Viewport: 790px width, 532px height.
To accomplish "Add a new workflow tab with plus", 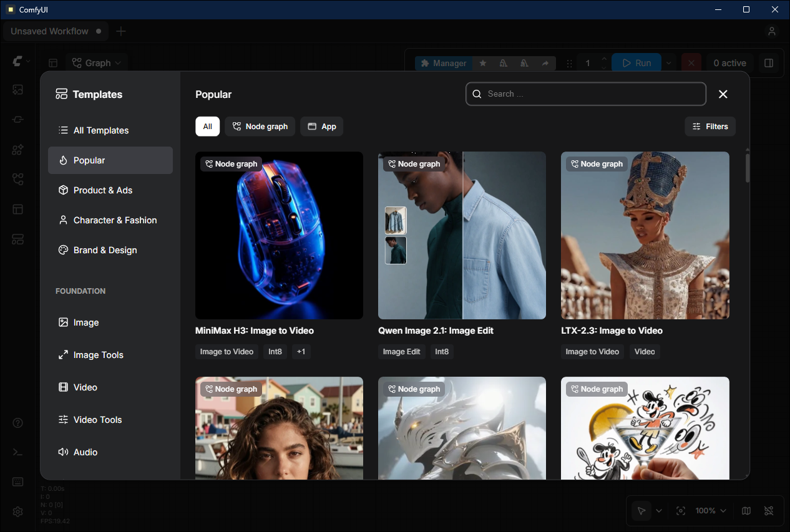I will tap(121, 31).
